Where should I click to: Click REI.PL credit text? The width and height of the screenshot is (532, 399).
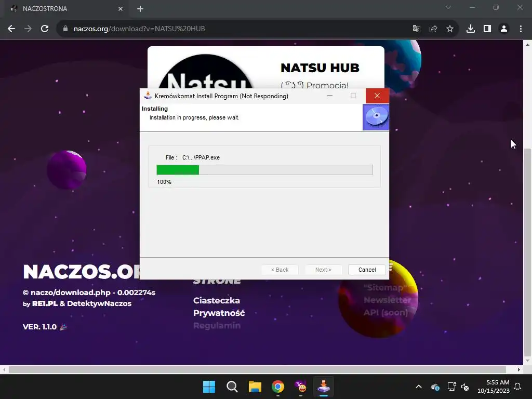[x=45, y=303]
